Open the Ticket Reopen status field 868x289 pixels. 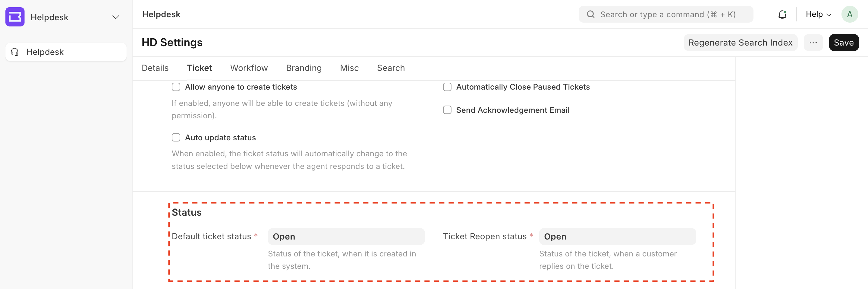617,237
